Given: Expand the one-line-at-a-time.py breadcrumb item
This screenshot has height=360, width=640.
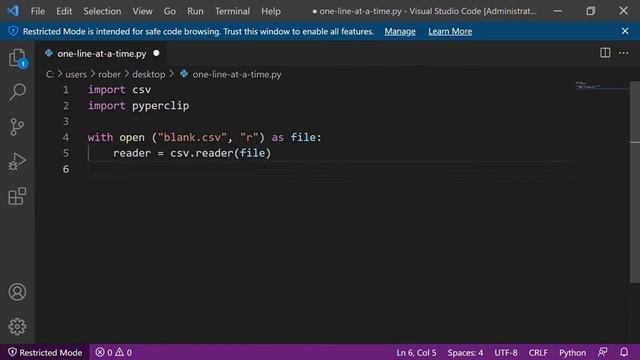Looking at the screenshot, I should 237,74.
